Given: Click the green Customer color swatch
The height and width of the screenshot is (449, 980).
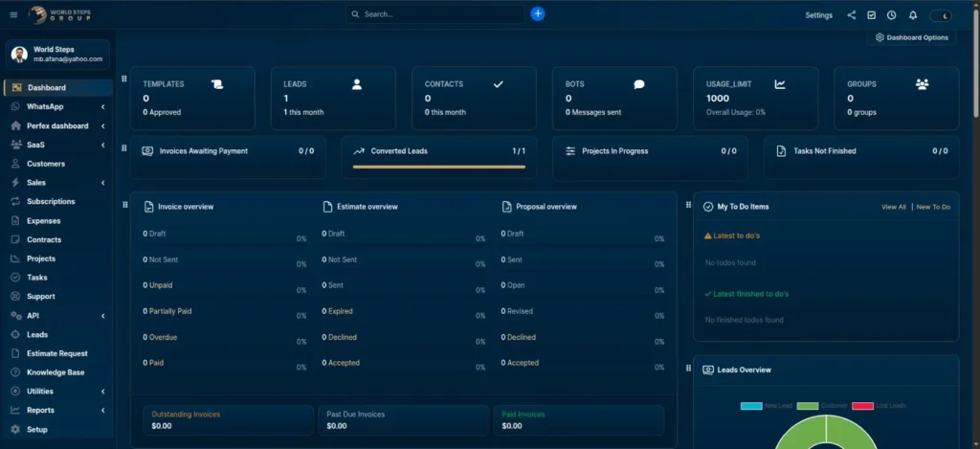Looking at the screenshot, I should (x=808, y=406).
